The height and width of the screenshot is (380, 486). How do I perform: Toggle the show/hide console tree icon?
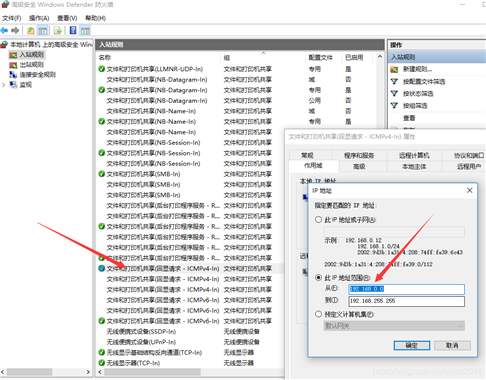tap(43, 31)
